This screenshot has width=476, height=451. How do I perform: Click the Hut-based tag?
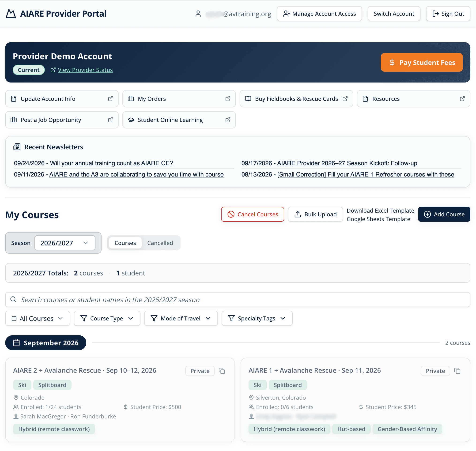coord(351,429)
